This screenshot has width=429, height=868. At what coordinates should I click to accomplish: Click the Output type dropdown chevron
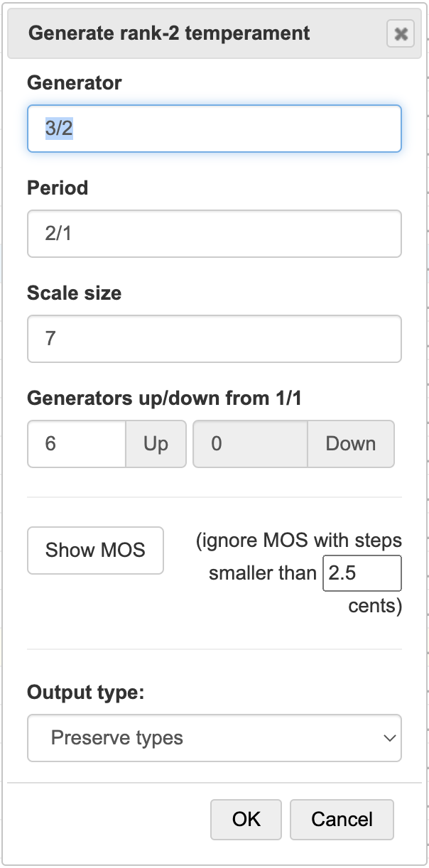(x=389, y=738)
